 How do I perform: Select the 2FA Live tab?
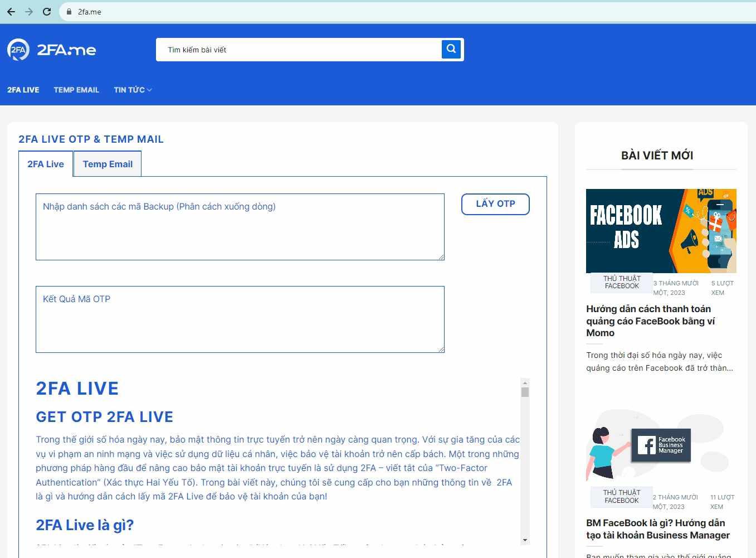45,164
